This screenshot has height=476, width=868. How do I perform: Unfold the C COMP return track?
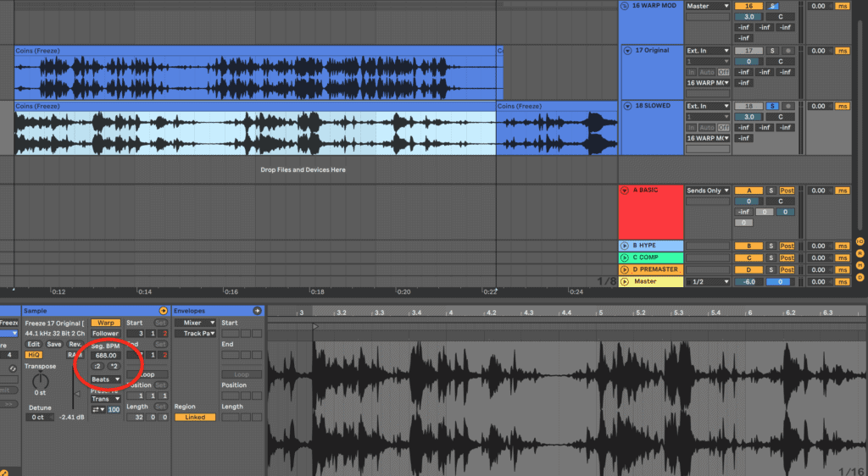click(x=625, y=257)
